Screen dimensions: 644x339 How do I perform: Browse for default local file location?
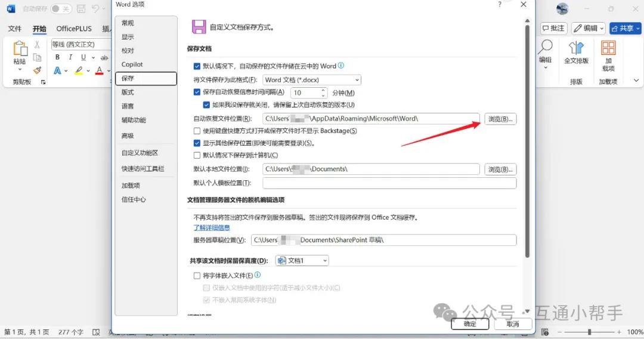500,169
